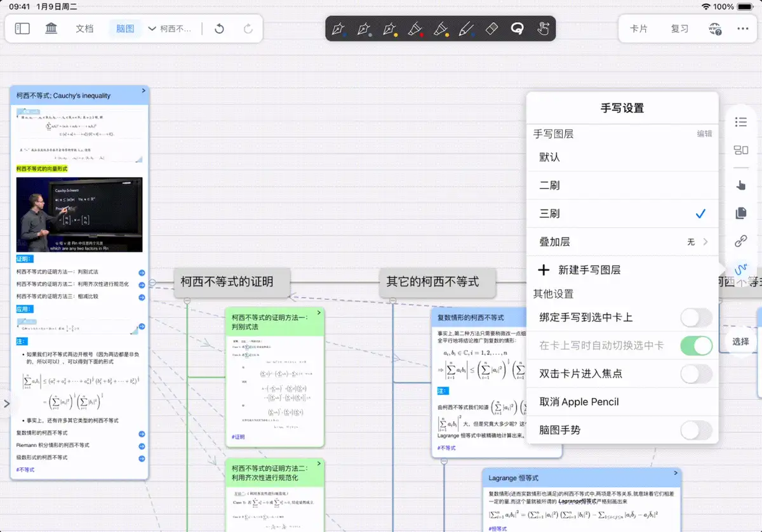Select the pointing hand tool in right sidebar
The image size is (762, 532).
tap(740, 185)
